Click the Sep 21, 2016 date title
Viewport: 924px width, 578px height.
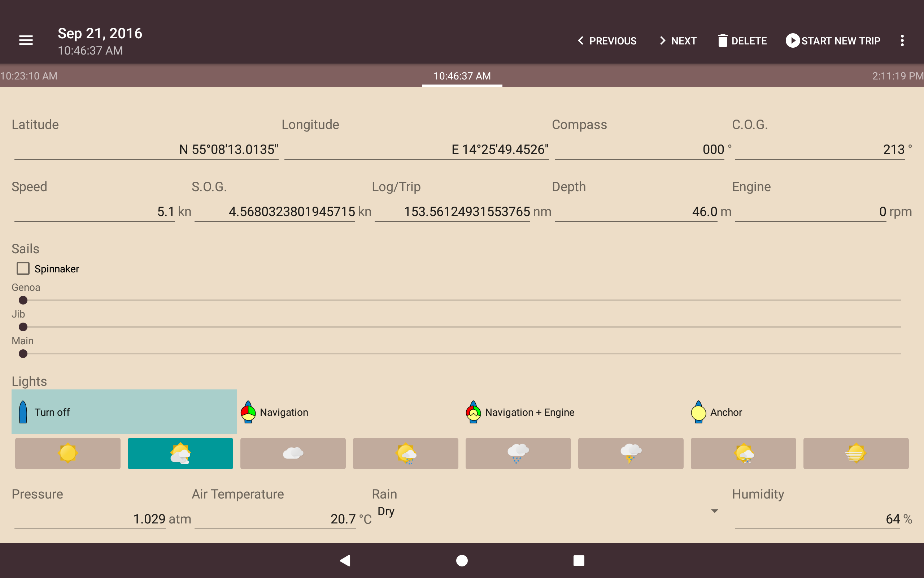pos(100,34)
